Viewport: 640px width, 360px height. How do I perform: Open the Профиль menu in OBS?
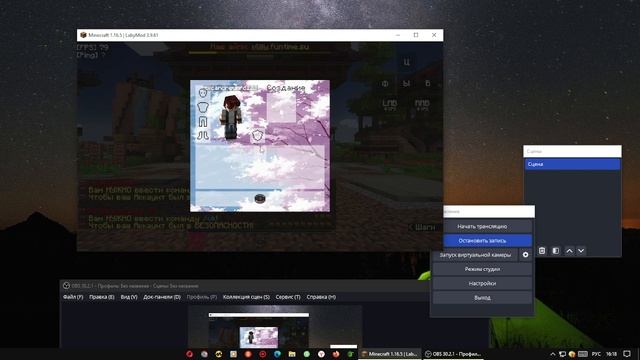(202, 297)
